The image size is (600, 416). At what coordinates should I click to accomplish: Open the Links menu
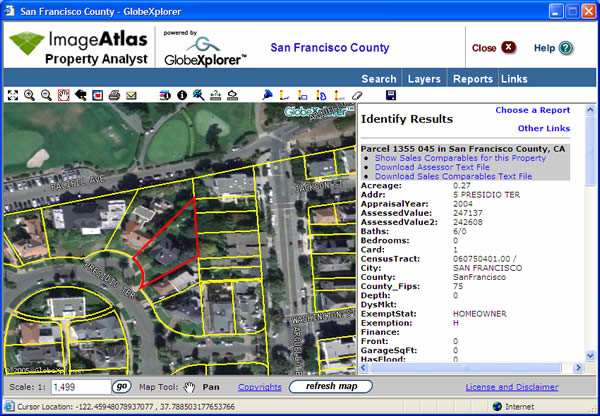[x=514, y=79]
